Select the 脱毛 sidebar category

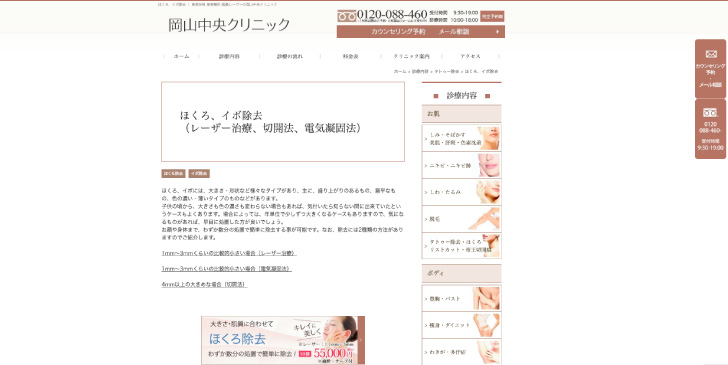(x=462, y=219)
